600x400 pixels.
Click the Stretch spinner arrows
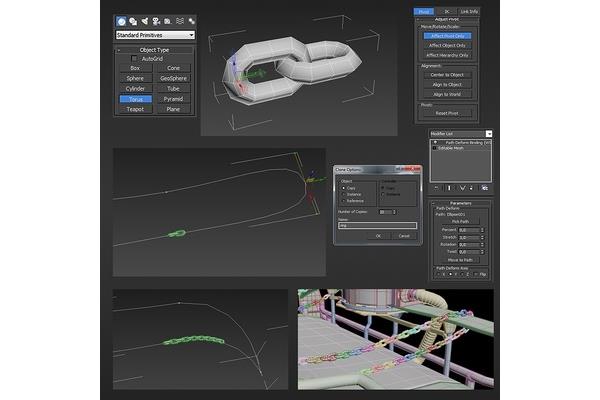[x=482, y=238]
